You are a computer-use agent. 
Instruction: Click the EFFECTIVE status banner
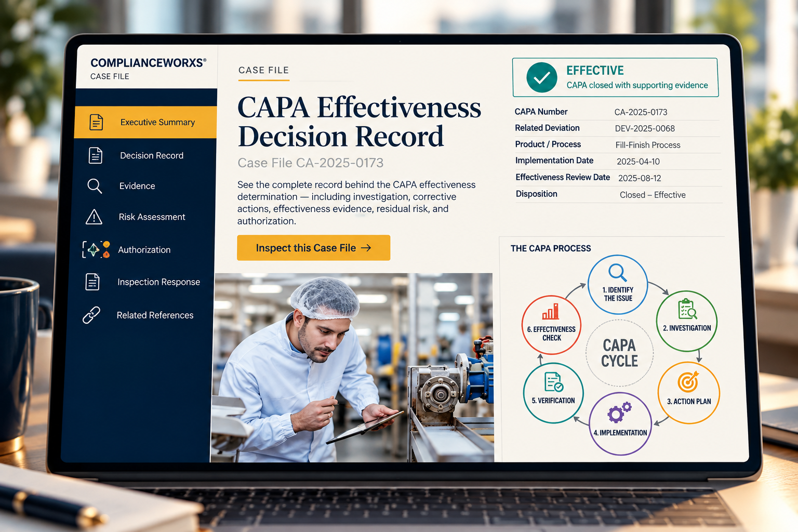pos(615,77)
